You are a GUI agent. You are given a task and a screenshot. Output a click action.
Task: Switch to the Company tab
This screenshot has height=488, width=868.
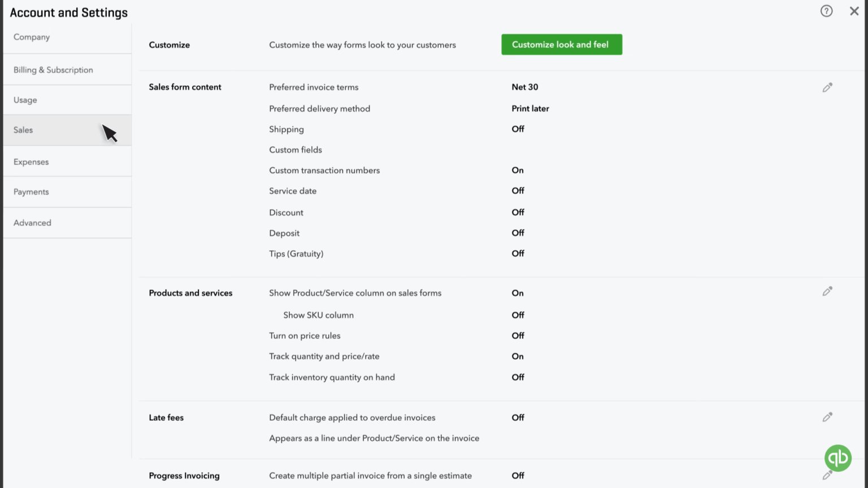[x=31, y=37]
